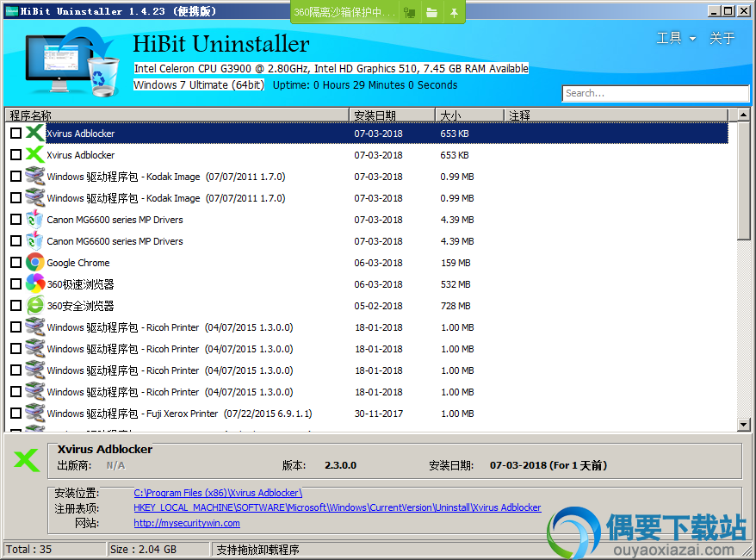Click the vertical scrollbar thumb
The width and height of the screenshot is (756, 560).
click(743, 180)
